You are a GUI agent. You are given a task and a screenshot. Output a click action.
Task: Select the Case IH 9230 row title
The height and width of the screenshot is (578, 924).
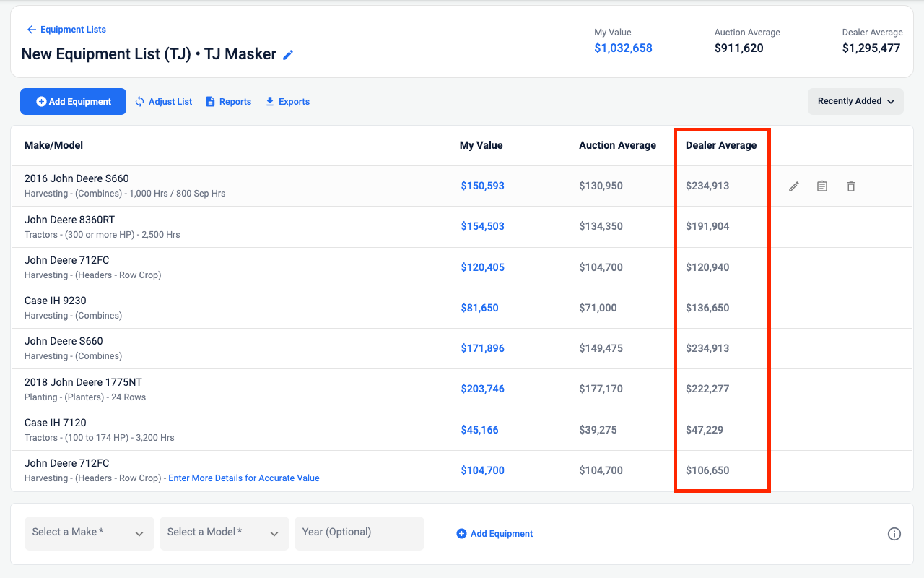pyautogui.click(x=56, y=301)
